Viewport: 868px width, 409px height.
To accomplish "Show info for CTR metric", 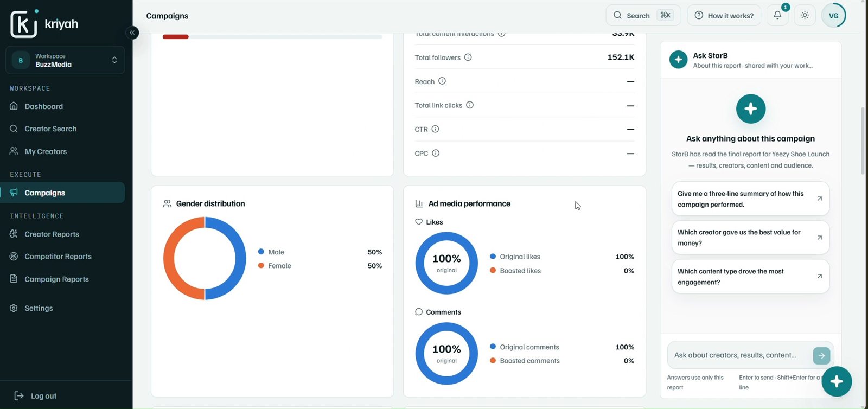I will click(x=435, y=129).
